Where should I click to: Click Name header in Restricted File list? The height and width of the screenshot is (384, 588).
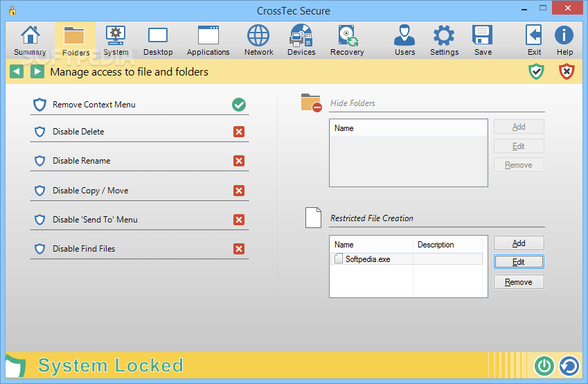point(372,245)
